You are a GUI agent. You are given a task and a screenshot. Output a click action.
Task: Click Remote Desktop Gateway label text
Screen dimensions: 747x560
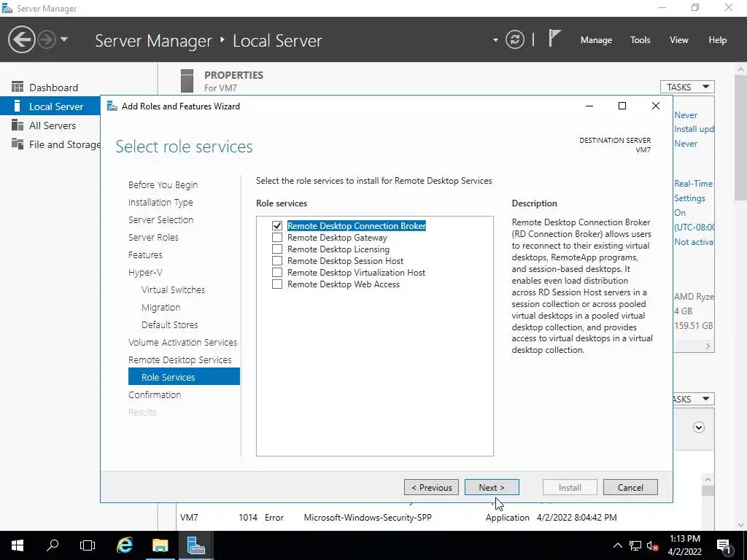pos(337,237)
